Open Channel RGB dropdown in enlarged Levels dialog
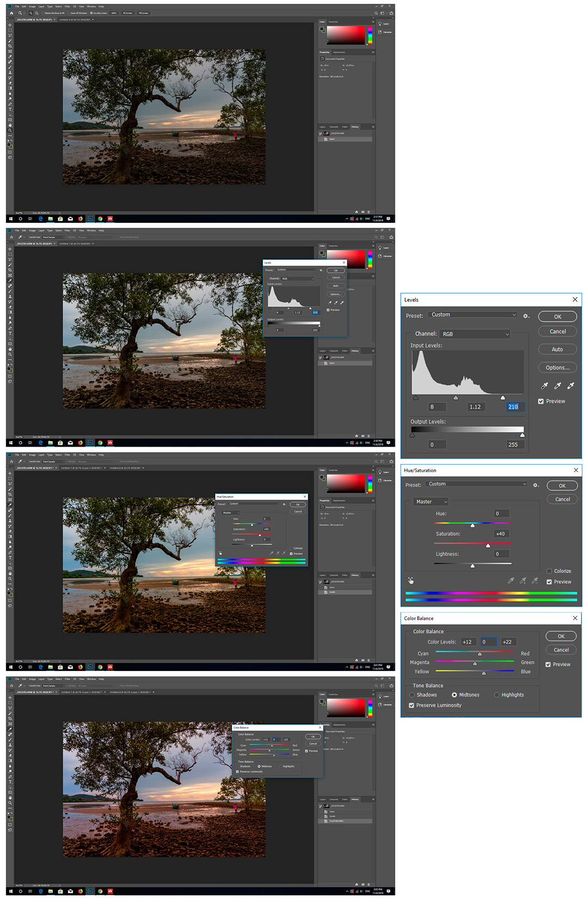Screen dimensions: 588x898 coord(475,334)
